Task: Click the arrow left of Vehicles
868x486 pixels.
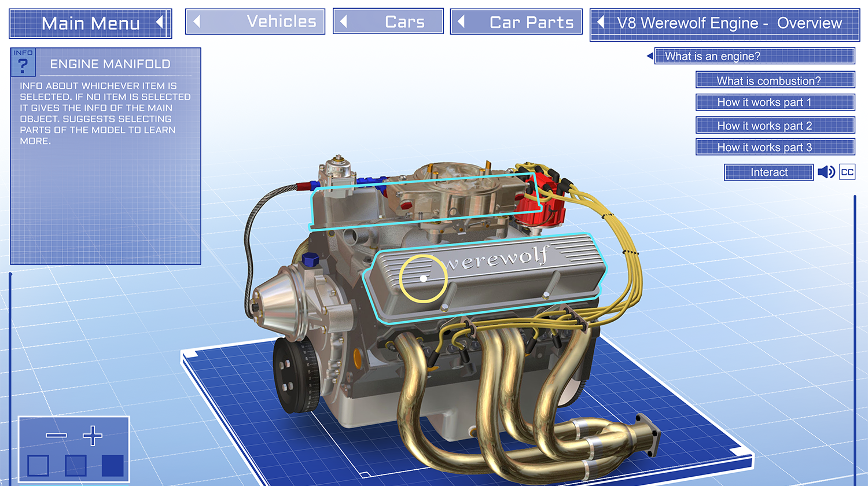Action: (x=197, y=22)
